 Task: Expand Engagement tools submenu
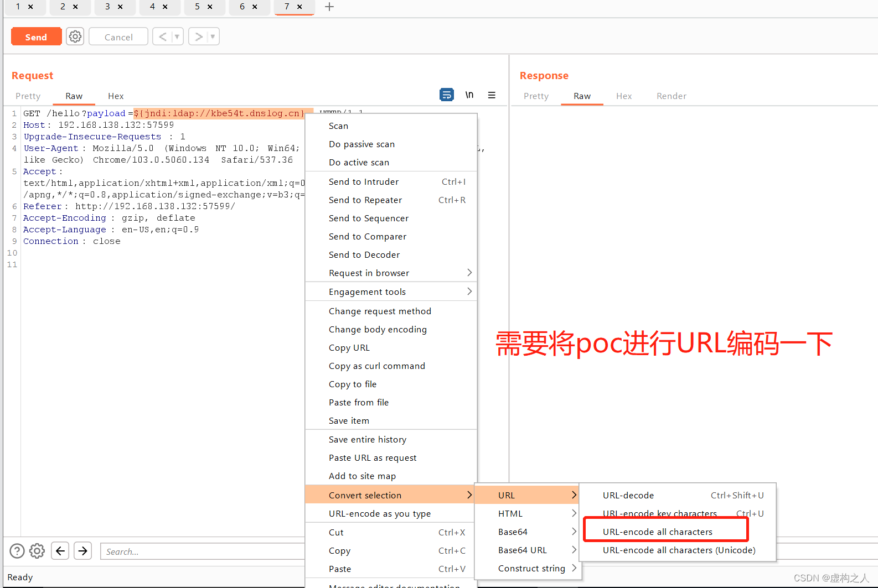click(x=391, y=292)
